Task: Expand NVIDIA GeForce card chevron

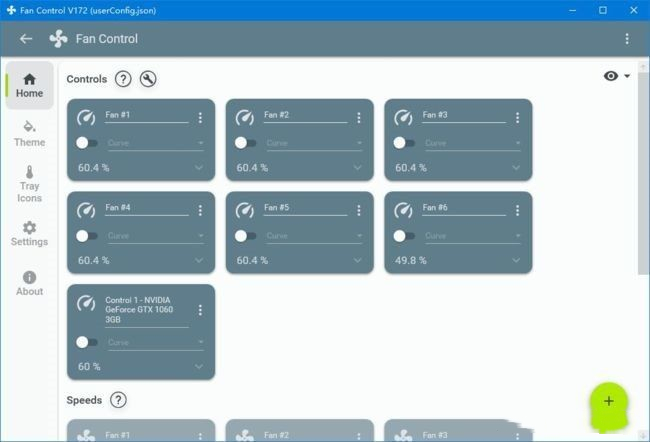Action: pyautogui.click(x=199, y=367)
